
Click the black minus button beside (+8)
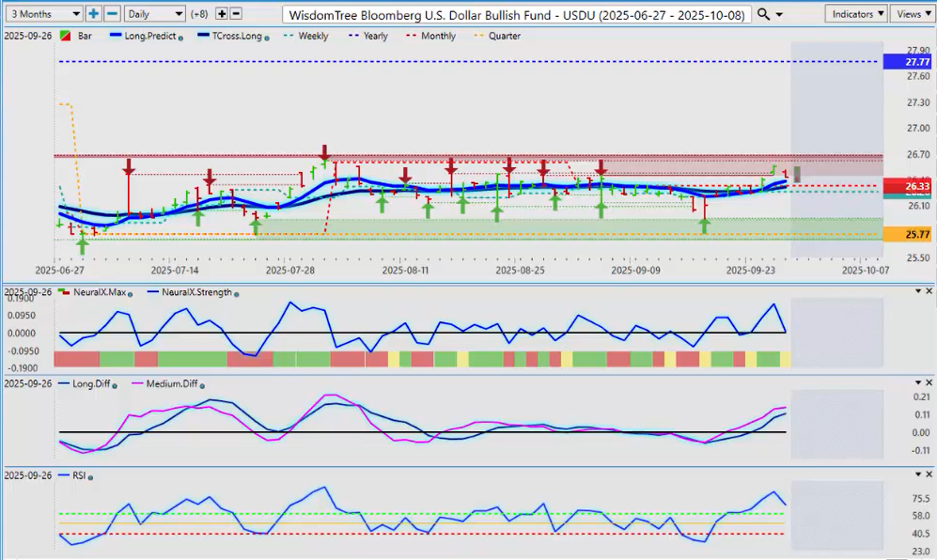[x=236, y=14]
